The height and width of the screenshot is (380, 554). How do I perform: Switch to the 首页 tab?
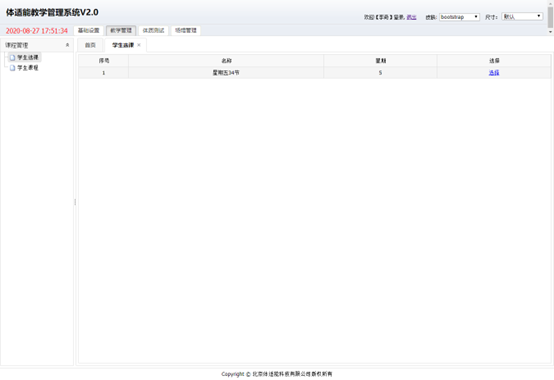click(x=90, y=45)
